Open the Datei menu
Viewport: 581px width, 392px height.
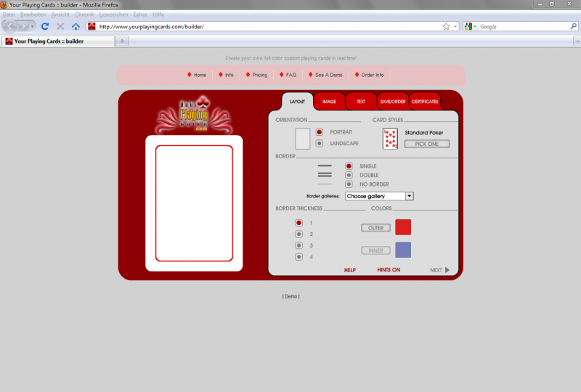pyautogui.click(x=9, y=15)
